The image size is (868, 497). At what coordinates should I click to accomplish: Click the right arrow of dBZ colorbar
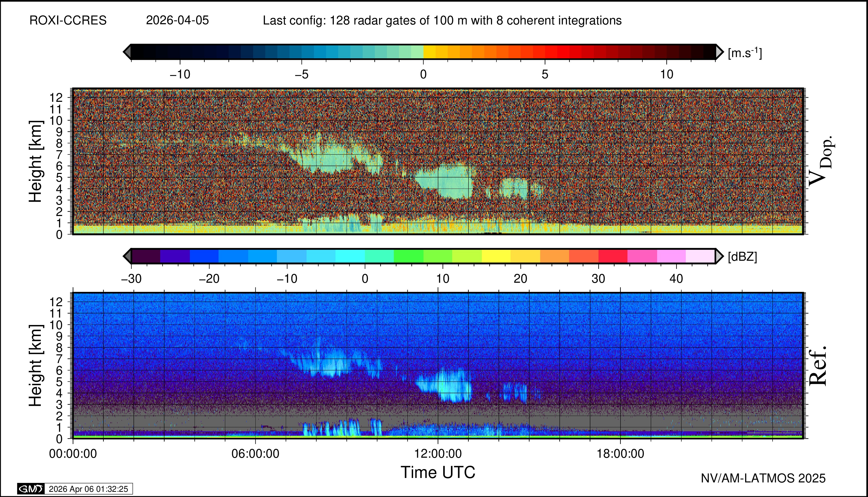[x=719, y=256]
